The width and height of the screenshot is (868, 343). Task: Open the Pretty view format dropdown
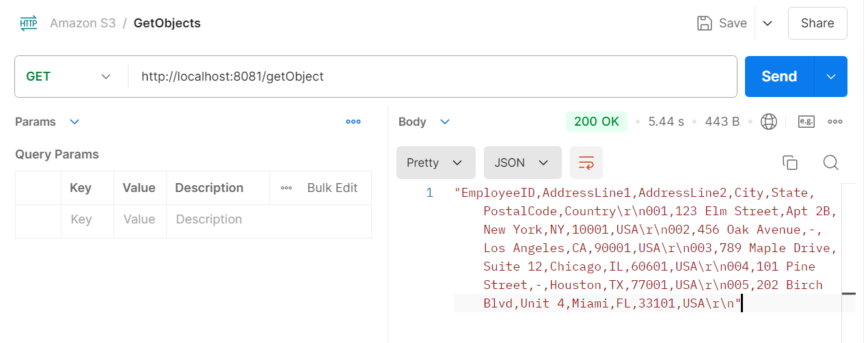[x=435, y=163]
